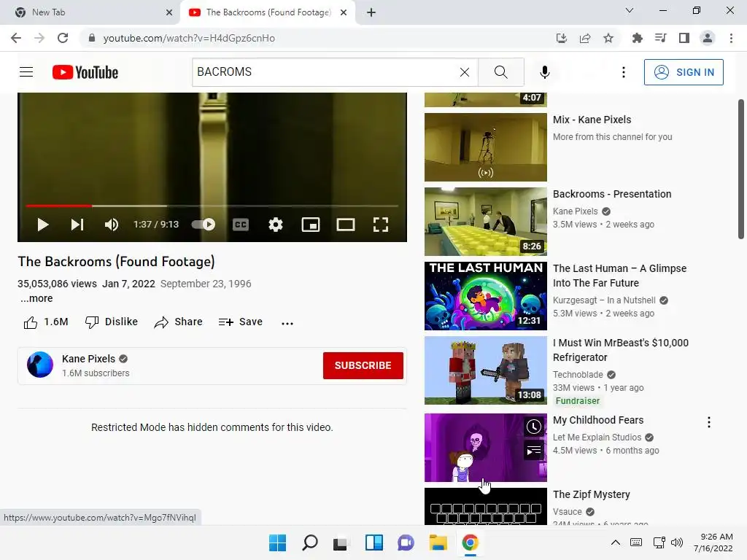Image resolution: width=747 pixels, height=560 pixels.
Task: Open taskbar Search
Action: point(309,542)
